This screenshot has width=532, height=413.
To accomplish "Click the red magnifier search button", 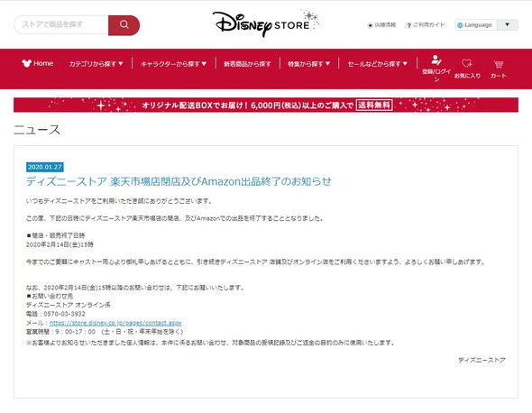I will (x=124, y=24).
